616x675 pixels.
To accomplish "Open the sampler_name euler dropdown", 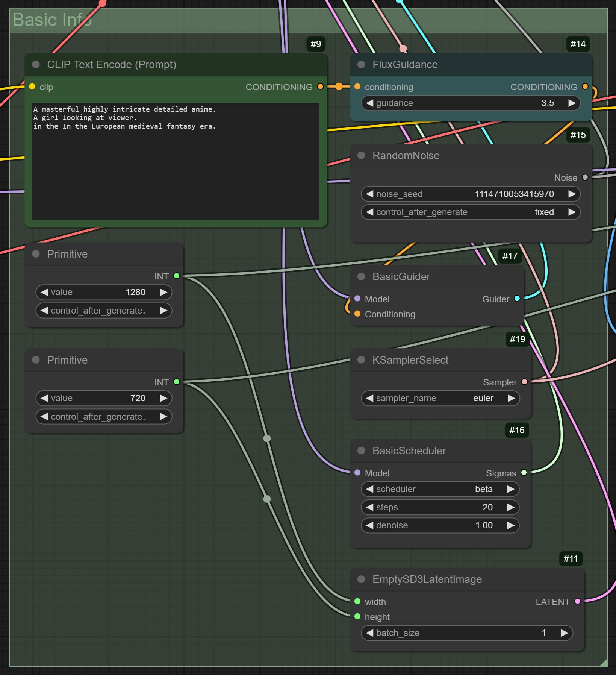I will pyautogui.click(x=440, y=398).
